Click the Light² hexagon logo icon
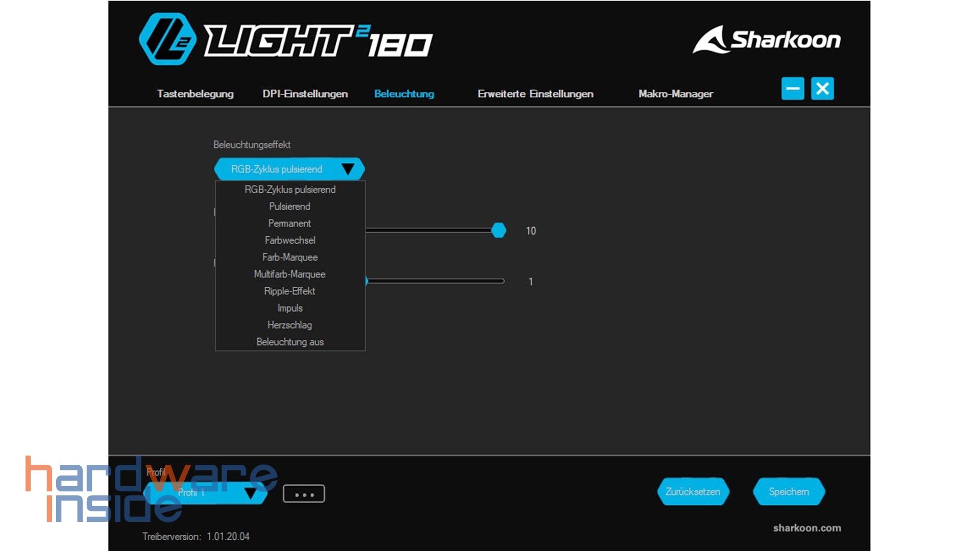 167,39
